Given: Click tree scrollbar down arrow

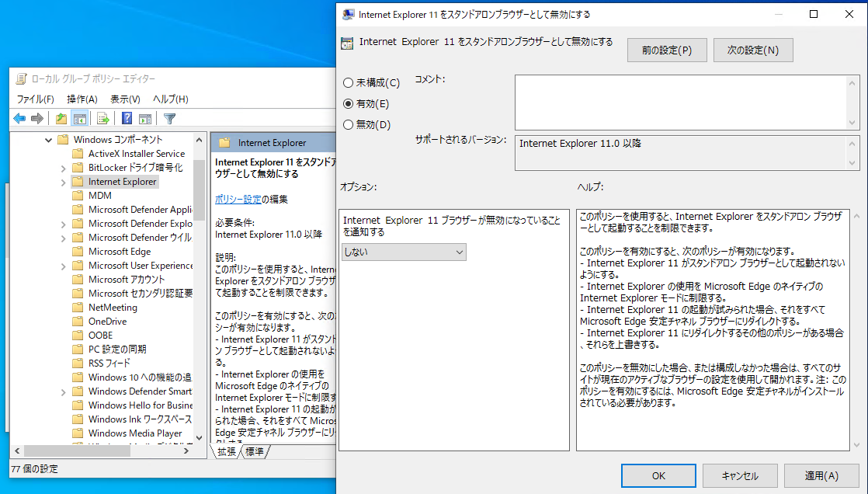Looking at the screenshot, I should tap(200, 437).
